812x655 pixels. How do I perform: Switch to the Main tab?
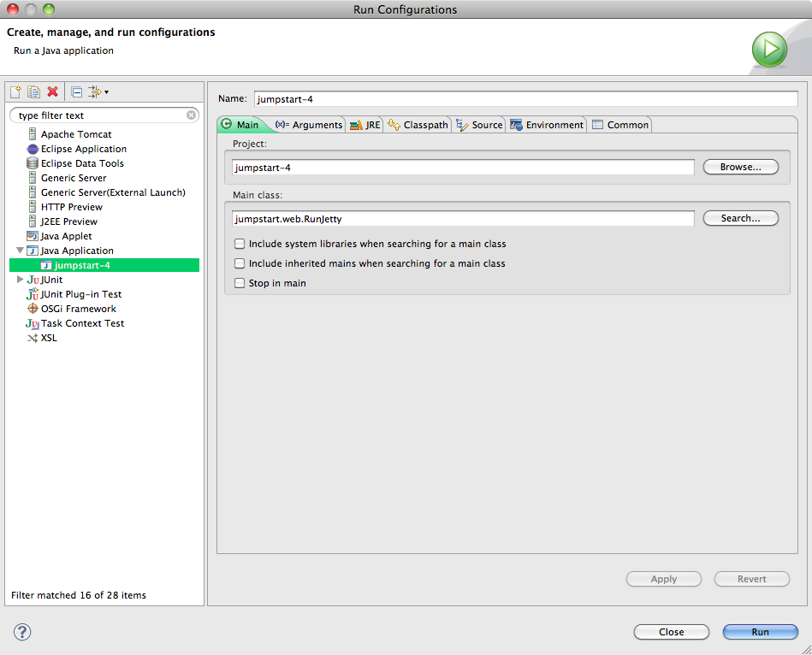242,125
